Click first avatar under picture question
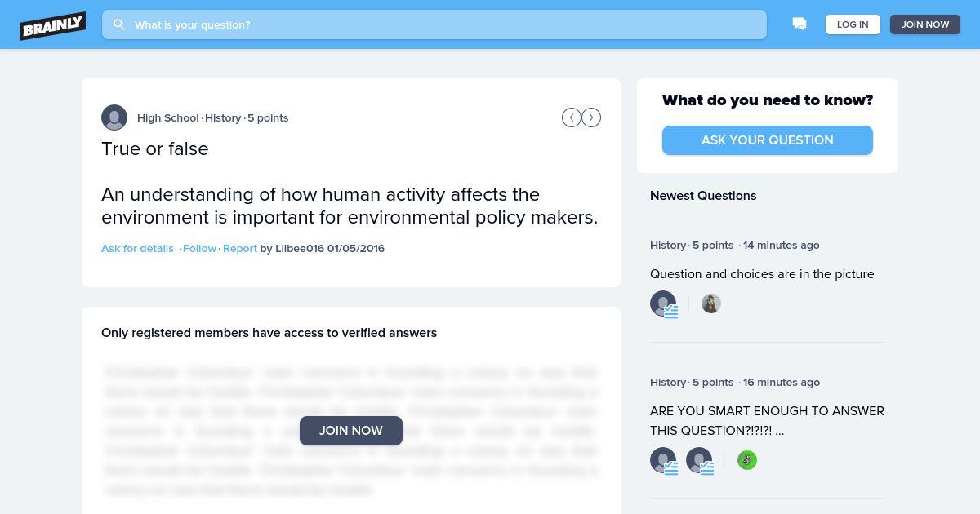This screenshot has height=514, width=980. [x=663, y=304]
